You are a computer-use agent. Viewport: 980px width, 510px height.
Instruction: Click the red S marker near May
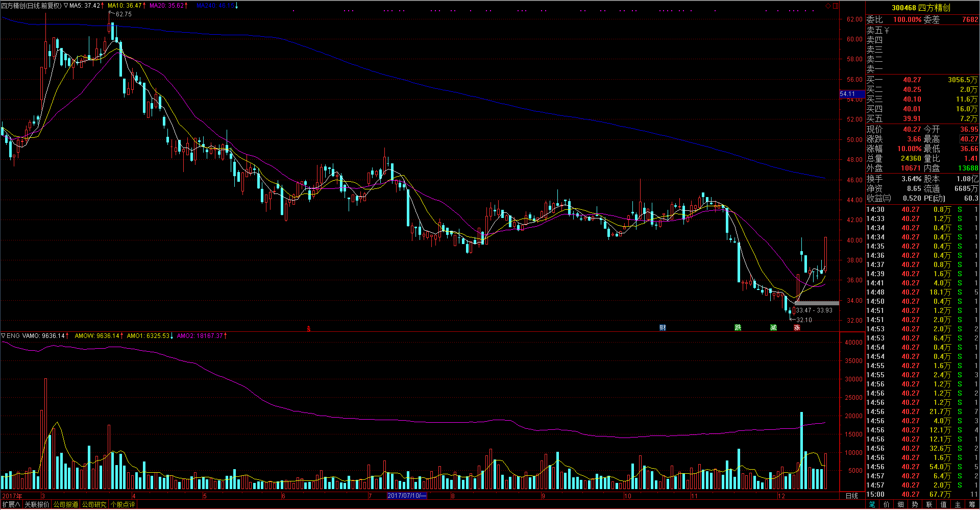tap(308, 329)
